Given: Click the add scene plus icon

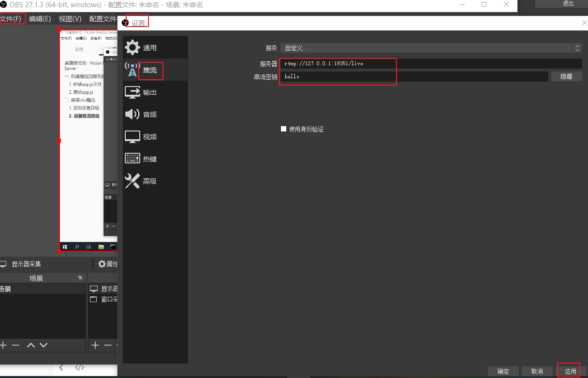Looking at the screenshot, I should [x=3, y=345].
